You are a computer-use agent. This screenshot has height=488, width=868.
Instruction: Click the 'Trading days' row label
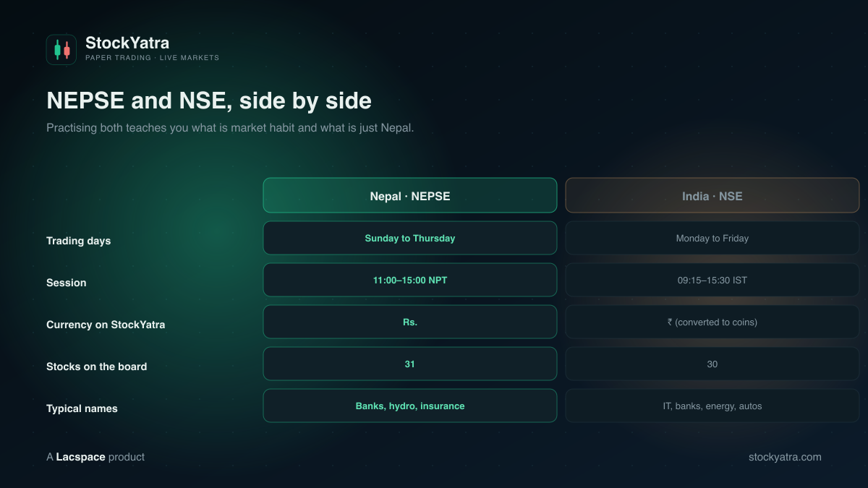tap(78, 241)
